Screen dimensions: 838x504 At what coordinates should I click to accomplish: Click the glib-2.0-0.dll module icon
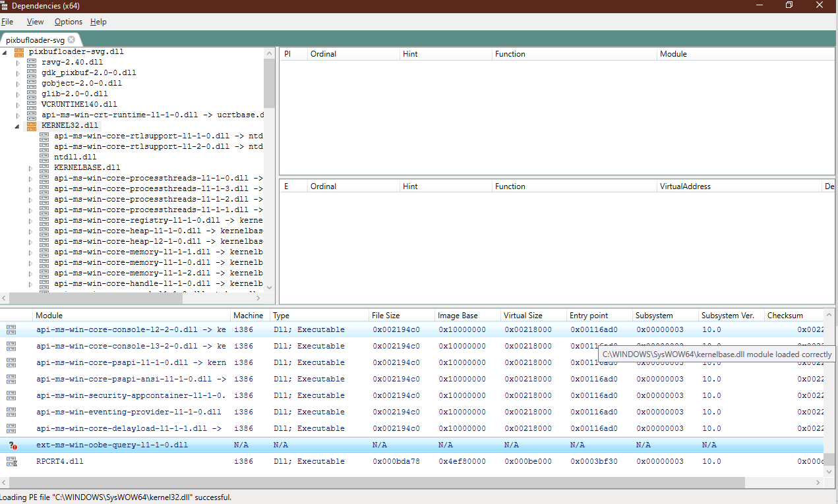point(32,94)
